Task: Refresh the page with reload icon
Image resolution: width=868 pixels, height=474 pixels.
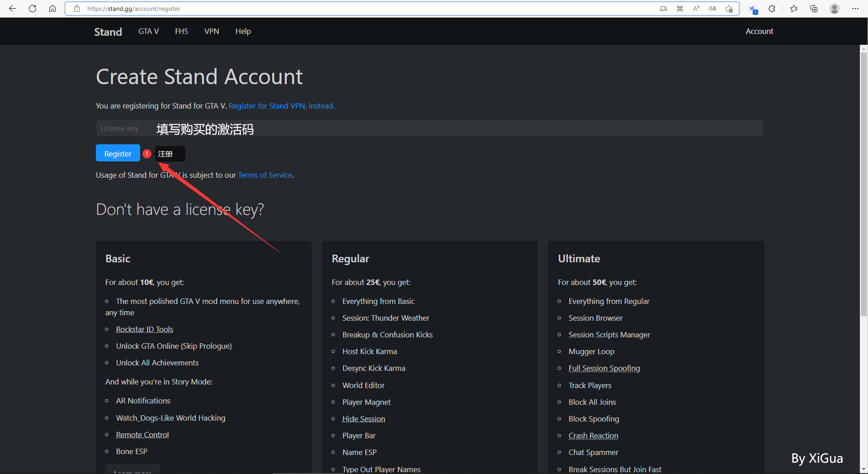Action: [x=33, y=9]
